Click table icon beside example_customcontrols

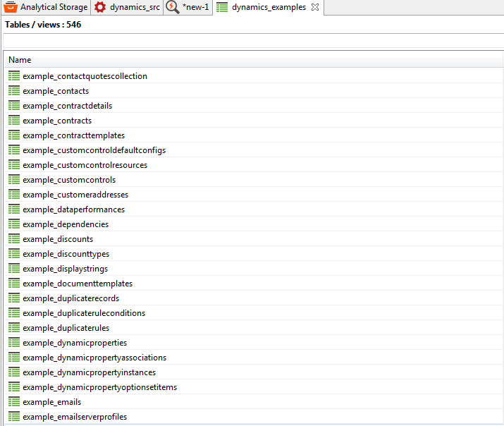(x=14, y=180)
